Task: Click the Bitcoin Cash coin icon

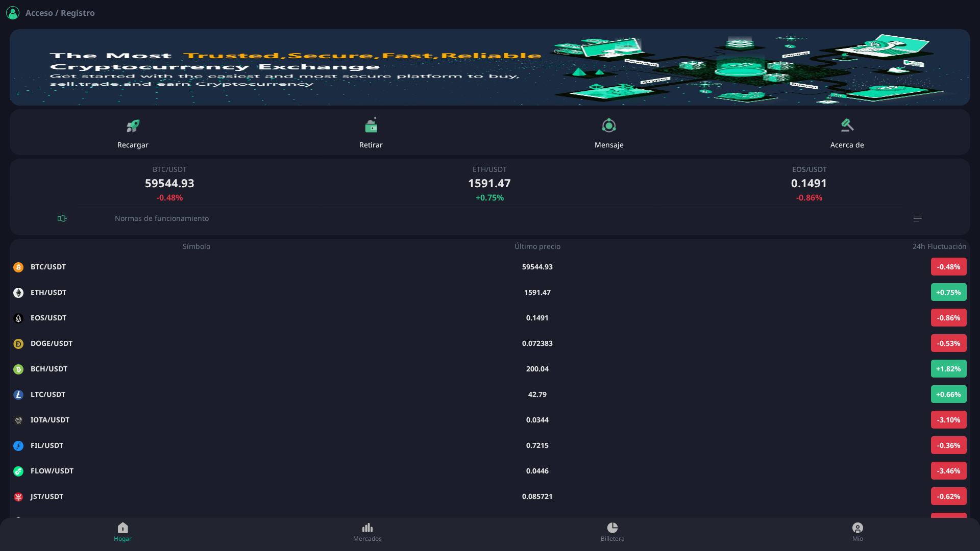Action: (18, 369)
